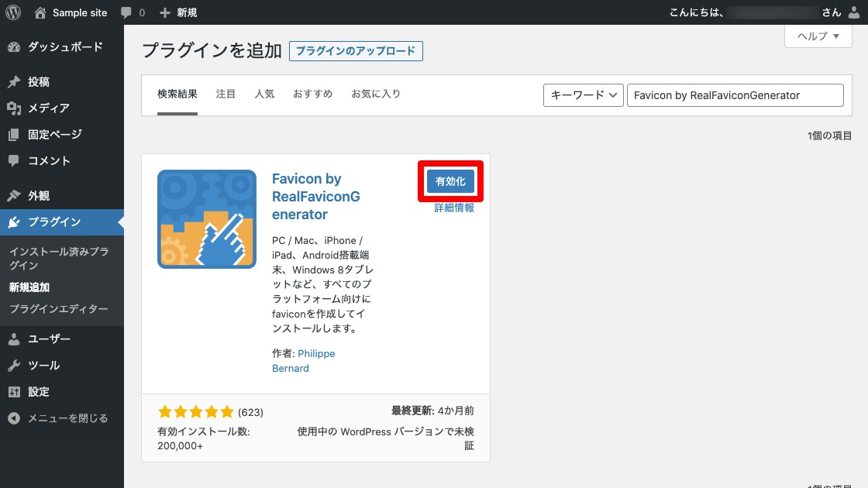Open the キーワード search filter dropdown
The width and height of the screenshot is (868, 488).
pos(583,95)
